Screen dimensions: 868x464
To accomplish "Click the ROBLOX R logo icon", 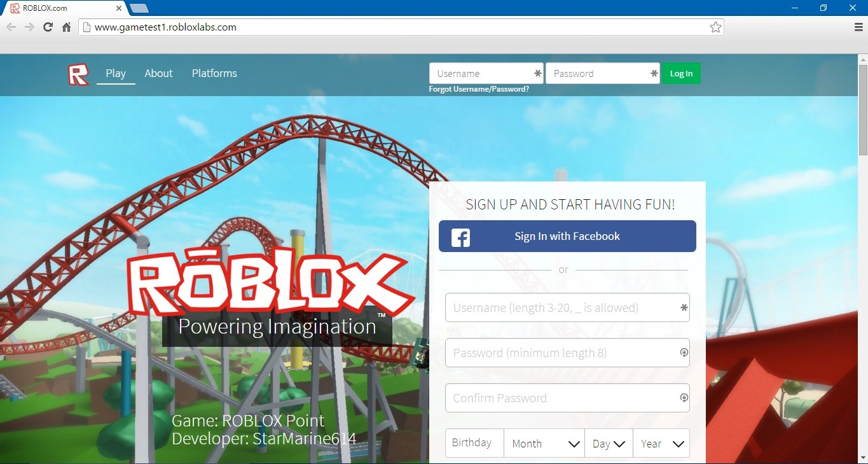I will pyautogui.click(x=78, y=74).
